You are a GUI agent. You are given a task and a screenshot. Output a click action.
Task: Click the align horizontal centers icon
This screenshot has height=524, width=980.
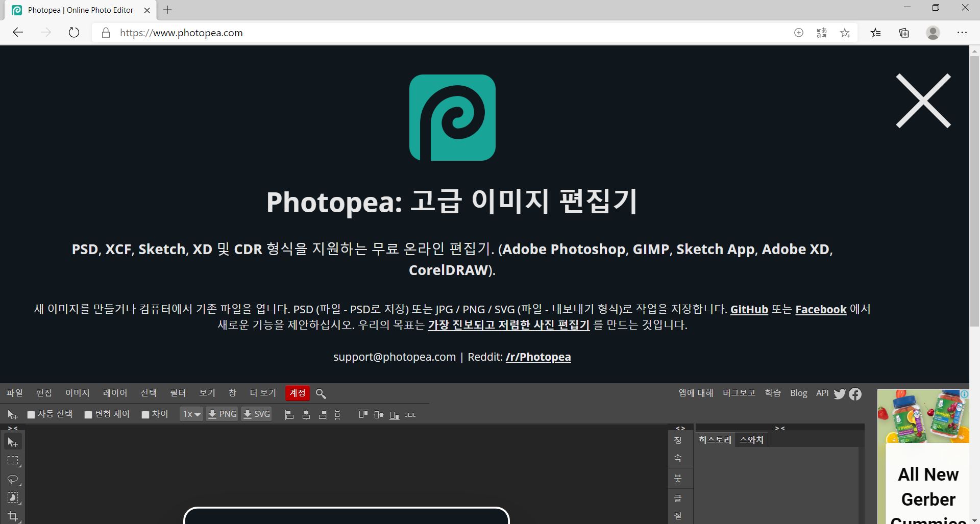pyautogui.click(x=306, y=415)
